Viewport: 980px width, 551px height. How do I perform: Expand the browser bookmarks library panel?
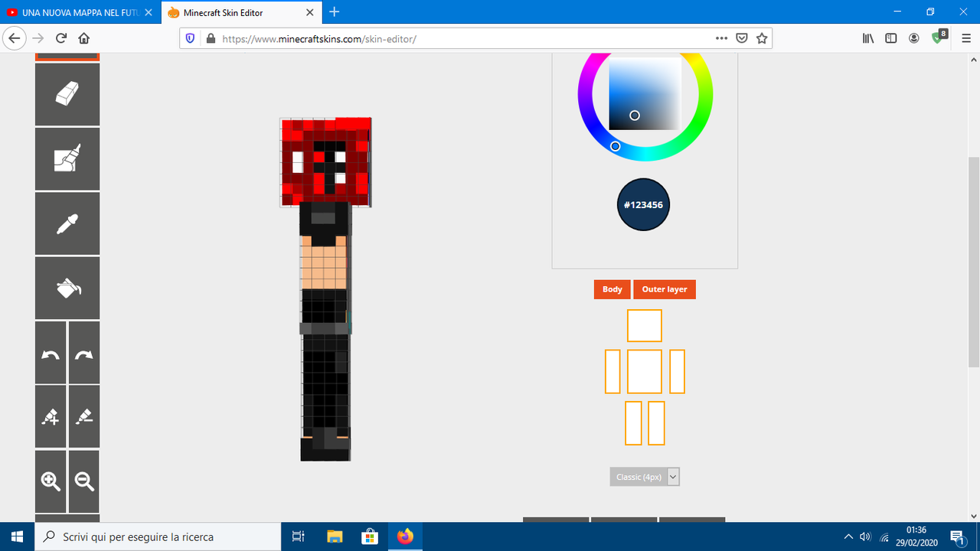click(867, 37)
